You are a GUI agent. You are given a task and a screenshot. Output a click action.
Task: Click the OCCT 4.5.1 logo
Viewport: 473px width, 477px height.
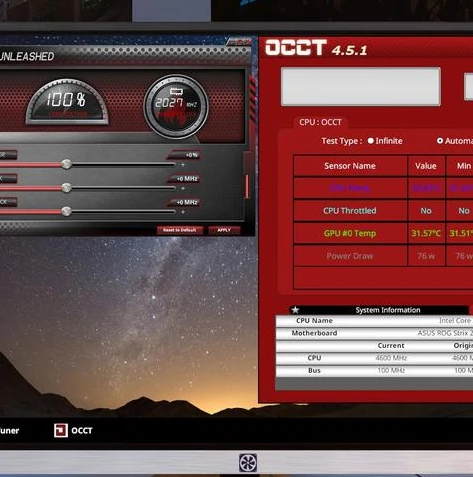coord(316,48)
